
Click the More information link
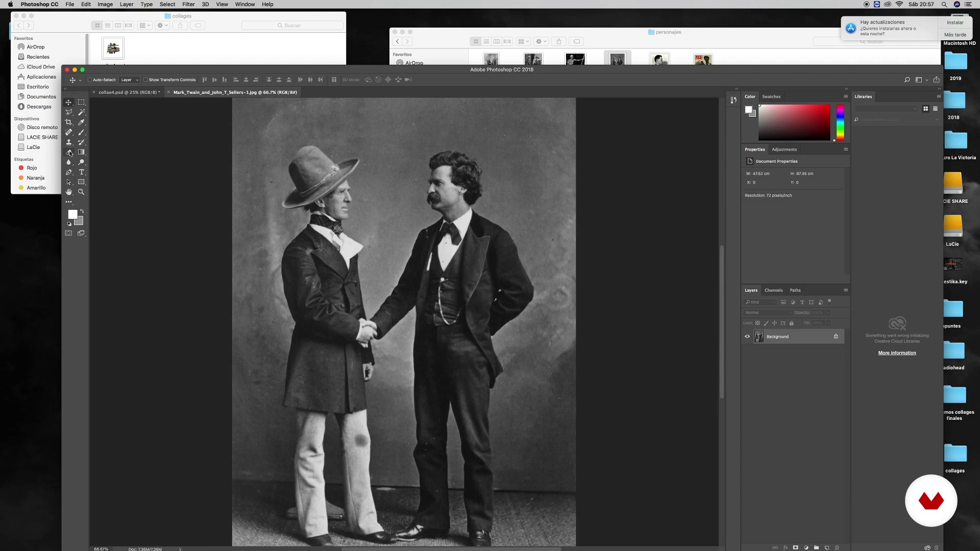click(x=897, y=353)
